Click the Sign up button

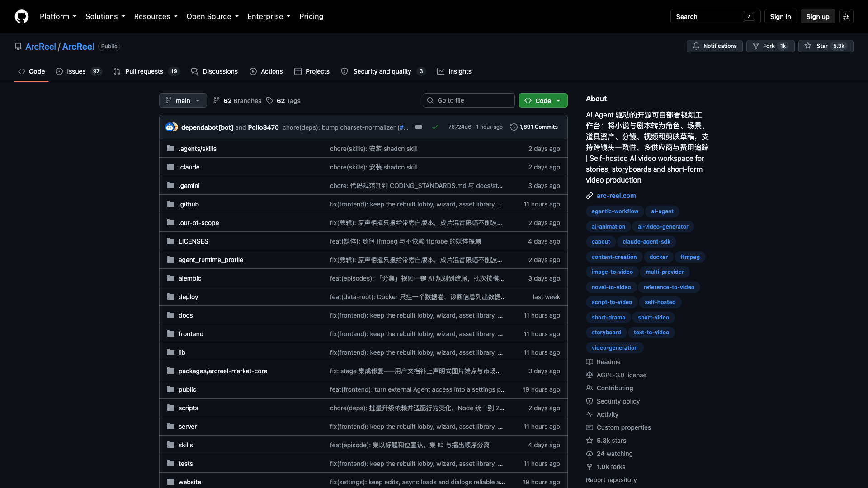(818, 16)
